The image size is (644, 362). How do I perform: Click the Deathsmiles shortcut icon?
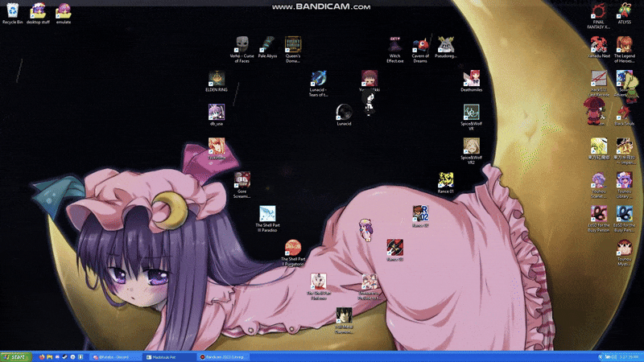[x=472, y=78]
